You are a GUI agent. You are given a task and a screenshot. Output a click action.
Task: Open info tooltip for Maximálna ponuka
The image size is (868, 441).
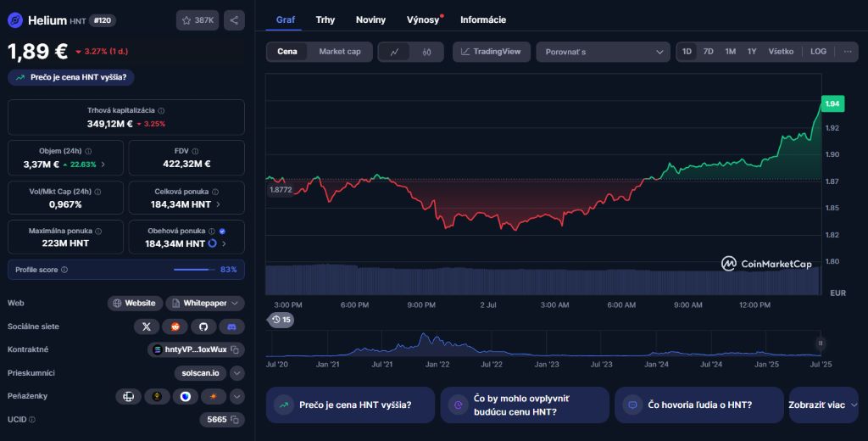[98, 231]
